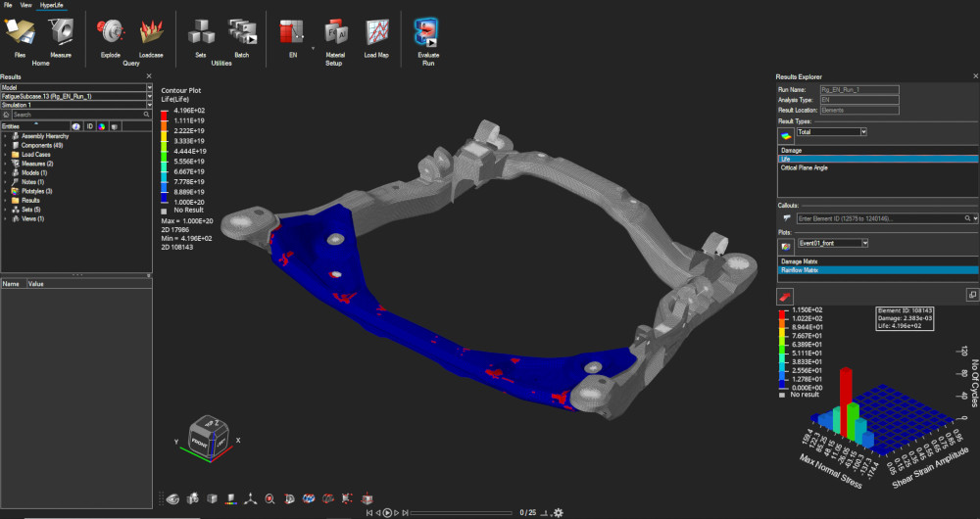
Task: Select Damage in the result types list
Action: click(x=791, y=150)
